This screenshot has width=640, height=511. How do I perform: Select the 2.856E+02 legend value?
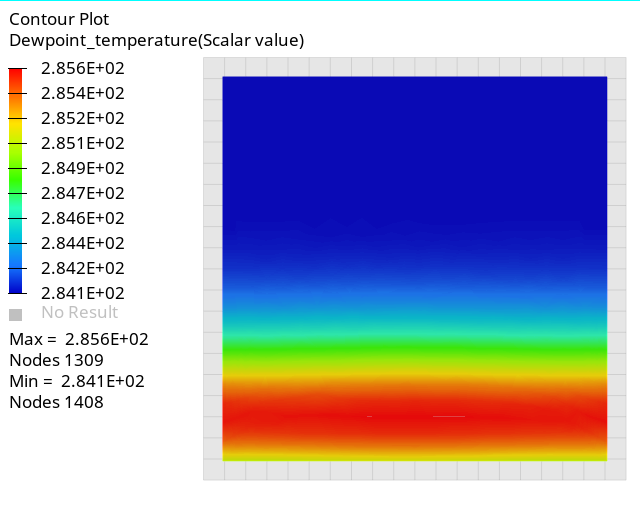point(83,68)
